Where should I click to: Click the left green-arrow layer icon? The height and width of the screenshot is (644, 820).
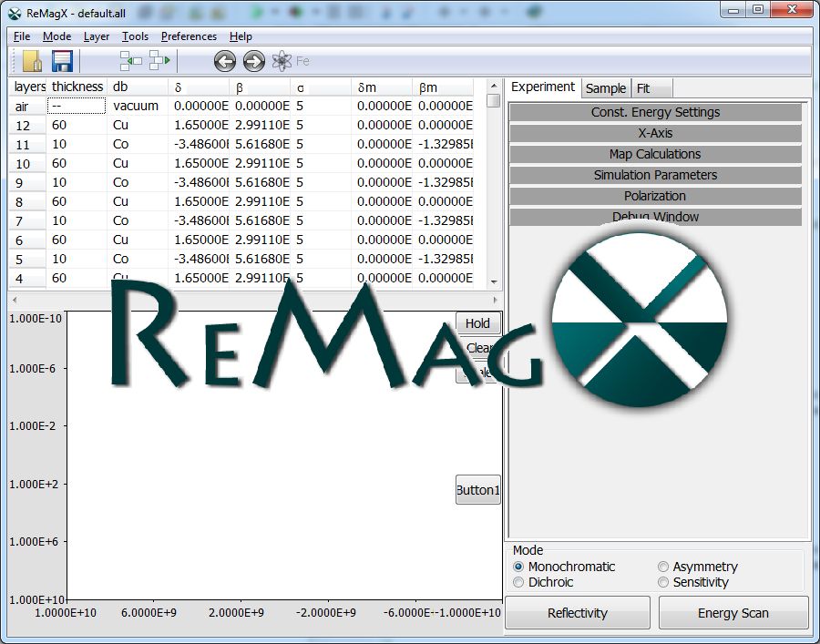(x=131, y=61)
